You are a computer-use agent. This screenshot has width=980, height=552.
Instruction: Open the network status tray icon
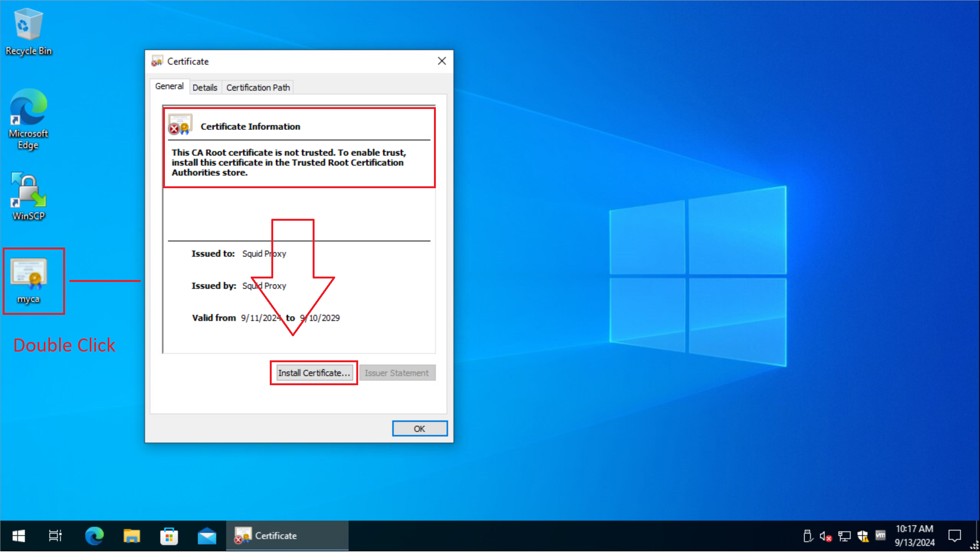844,536
